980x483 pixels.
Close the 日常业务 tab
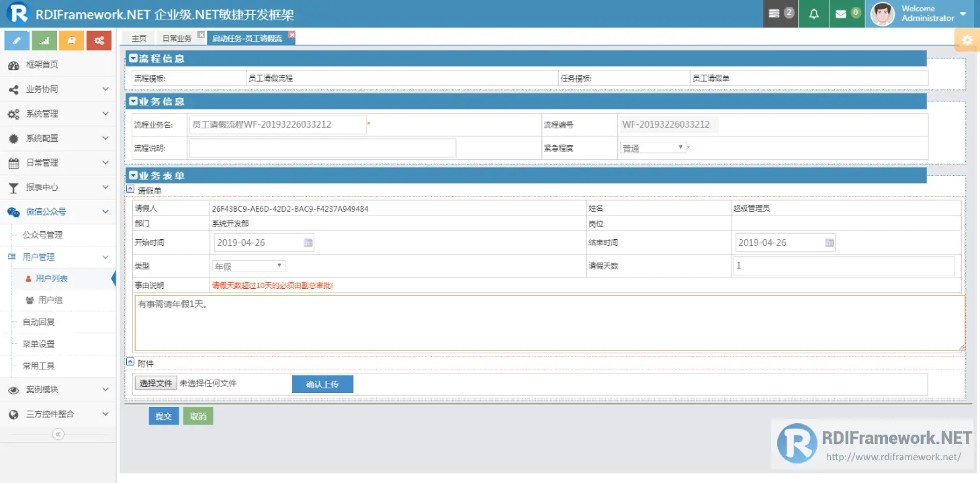(x=201, y=34)
